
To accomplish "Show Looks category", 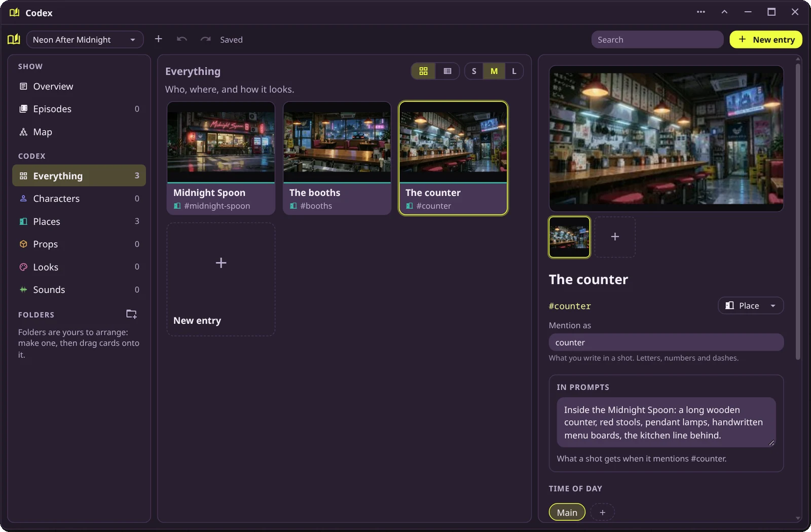I will pyautogui.click(x=79, y=267).
